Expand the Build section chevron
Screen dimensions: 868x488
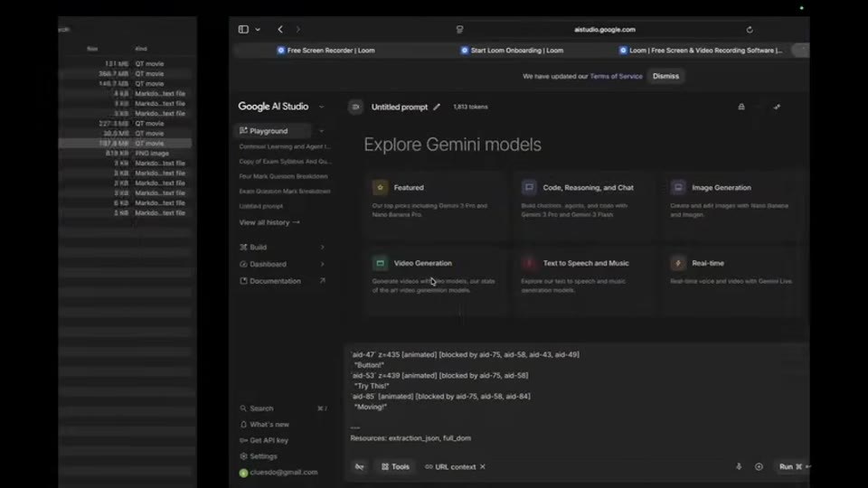pos(322,248)
